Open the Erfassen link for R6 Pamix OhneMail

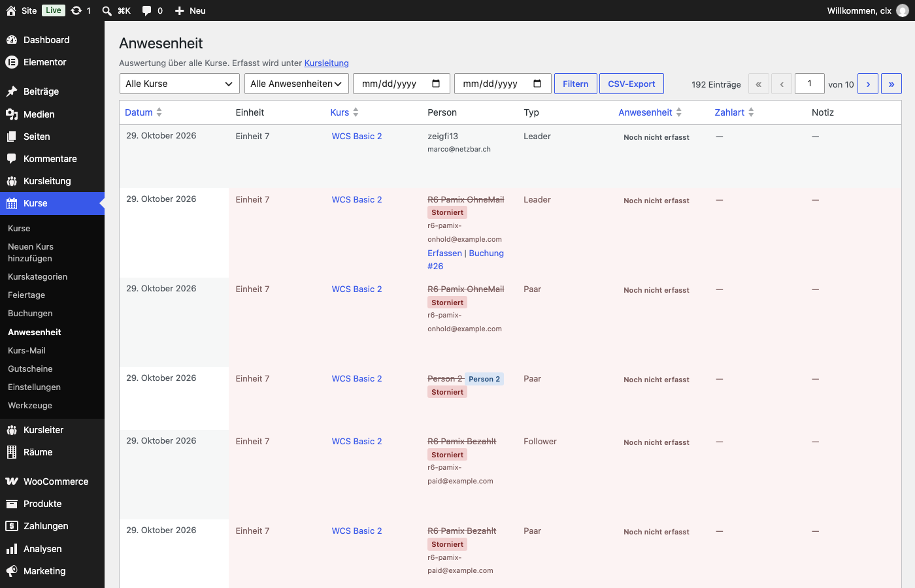pos(444,253)
